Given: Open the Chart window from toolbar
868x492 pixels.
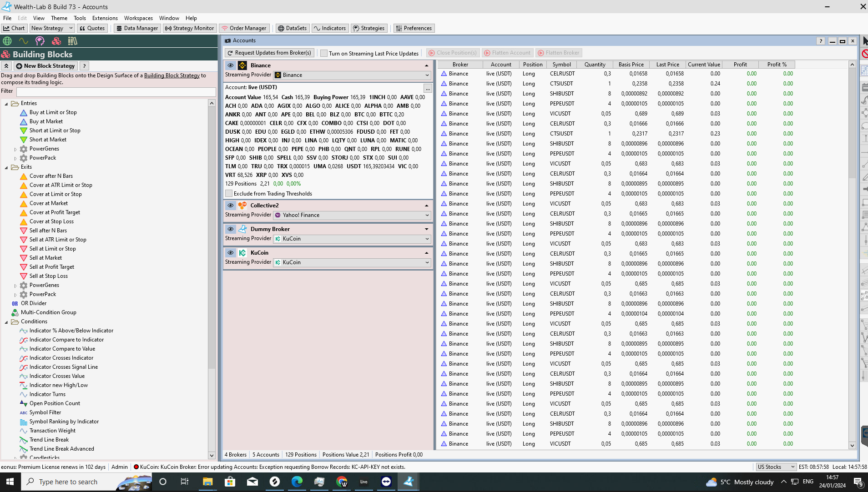Looking at the screenshot, I should click(x=14, y=28).
